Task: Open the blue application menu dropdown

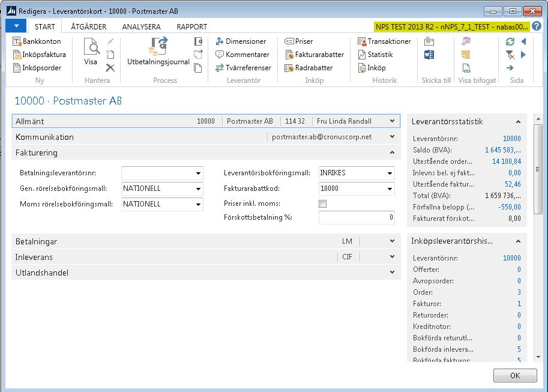Action: click(16, 26)
